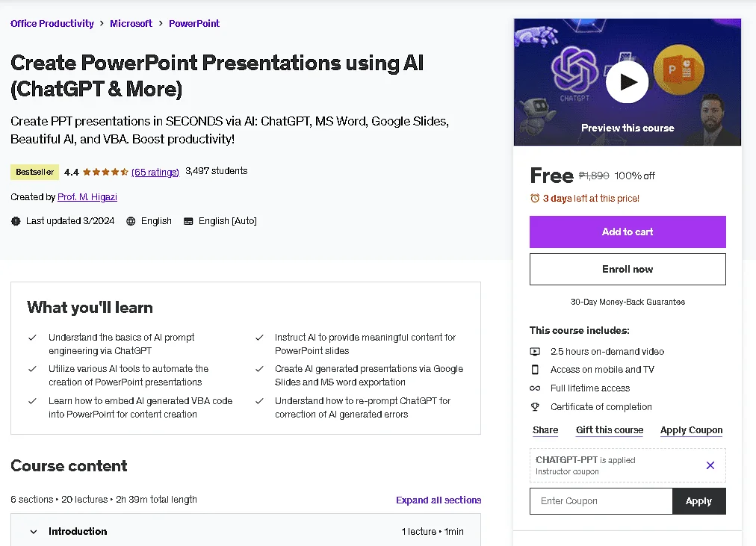This screenshot has height=546, width=756.
Task: Click the Enroll now button
Action: tap(628, 269)
